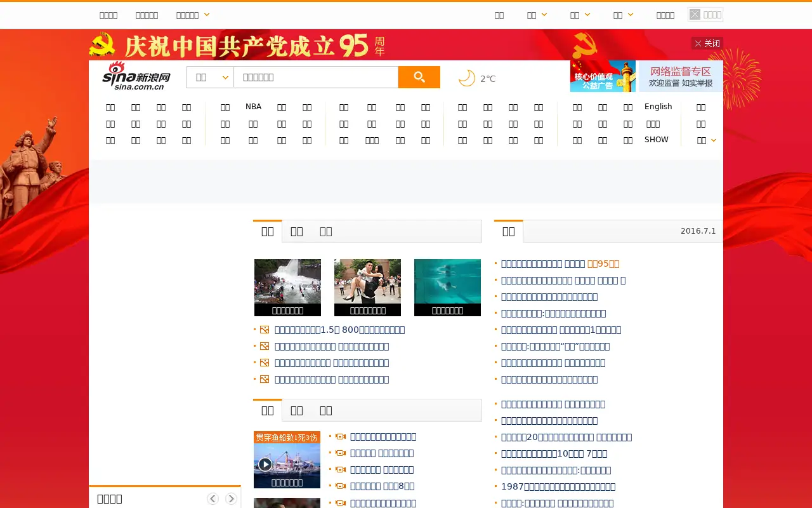Focus the search text field
Image resolution: width=812 pixels, height=508 pixels.
click(316, 77)
